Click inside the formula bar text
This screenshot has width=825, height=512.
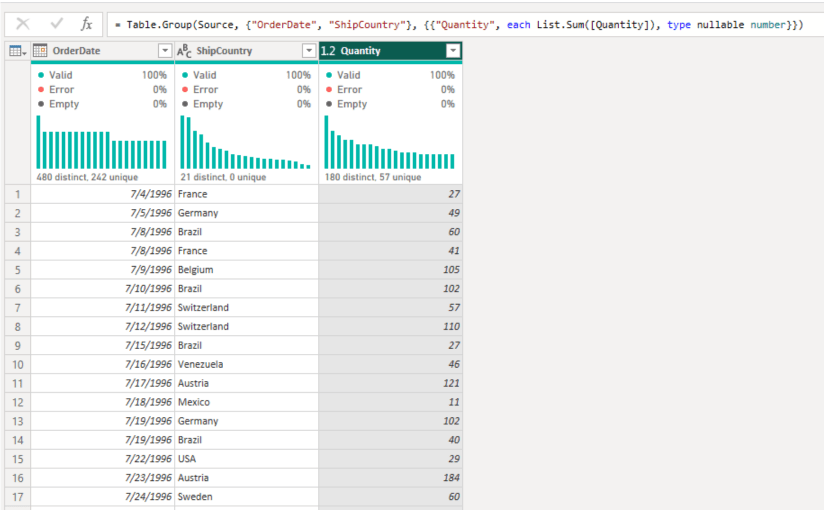(x=460, y=24)
